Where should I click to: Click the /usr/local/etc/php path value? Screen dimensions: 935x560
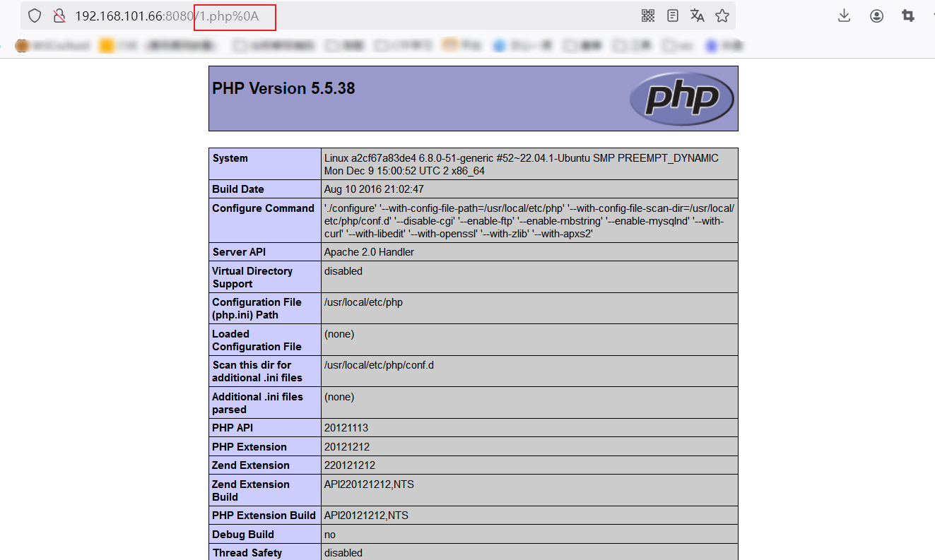(x=363, y=302)
